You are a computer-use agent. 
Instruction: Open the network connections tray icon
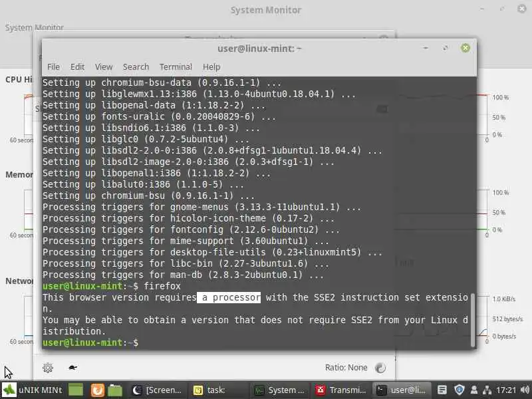[487, 390]
